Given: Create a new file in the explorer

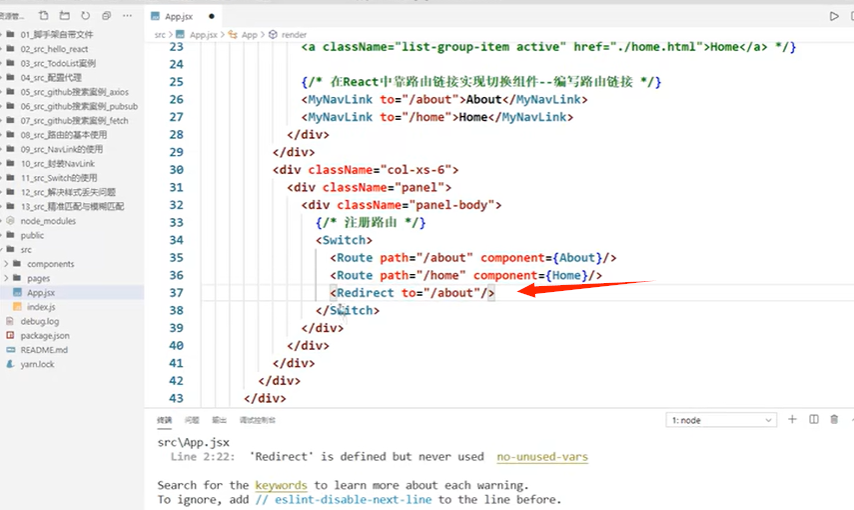Looking at the screenshot, I should [44, 16].
